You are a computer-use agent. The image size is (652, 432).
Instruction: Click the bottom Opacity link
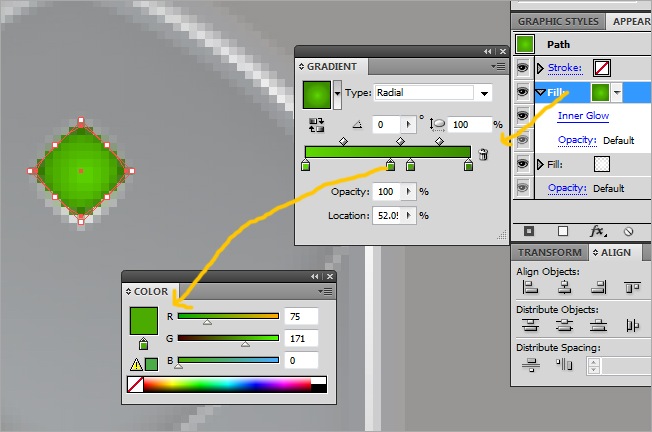pyautogui.click(x=567, y=188)
